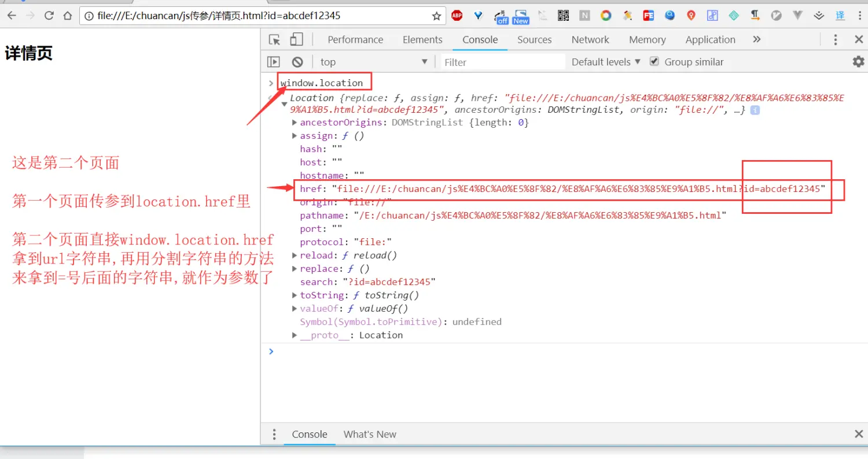Screen dimensions: 868x459
Task: Open the QR code extension icon
Action: pos(564,16)
